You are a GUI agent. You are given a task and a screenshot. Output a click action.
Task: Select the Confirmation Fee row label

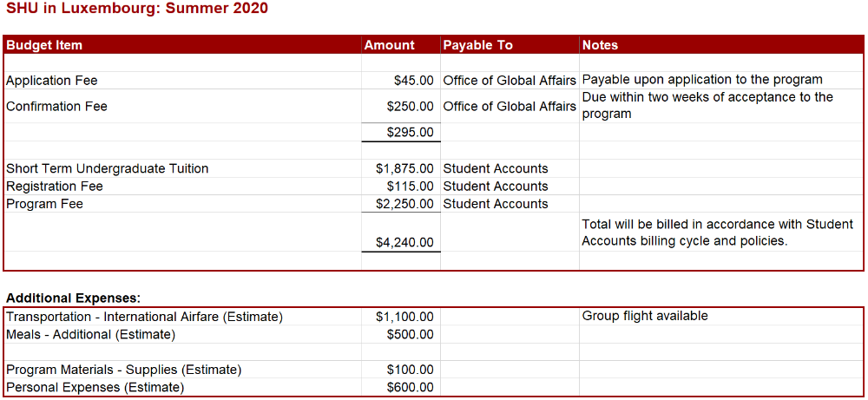(182, 106)
